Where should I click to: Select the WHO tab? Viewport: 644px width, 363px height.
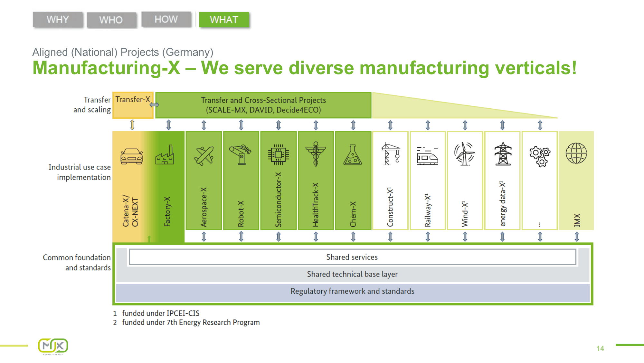[111, 20]
